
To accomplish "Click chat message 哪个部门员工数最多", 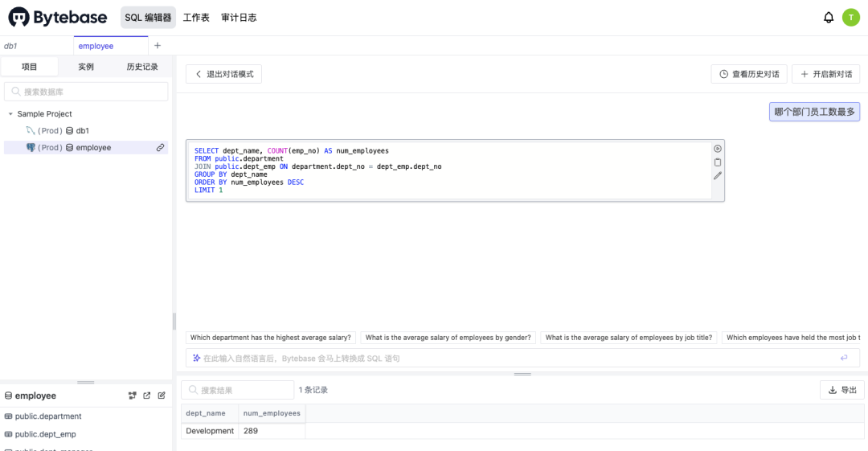I will click(814, 112).
